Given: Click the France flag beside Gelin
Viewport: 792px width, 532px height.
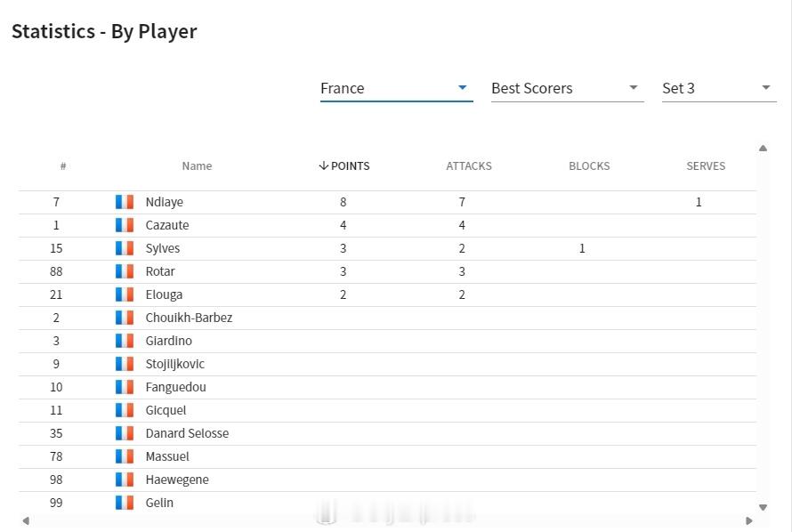Looking at the screenshot, I should [125, 503].
